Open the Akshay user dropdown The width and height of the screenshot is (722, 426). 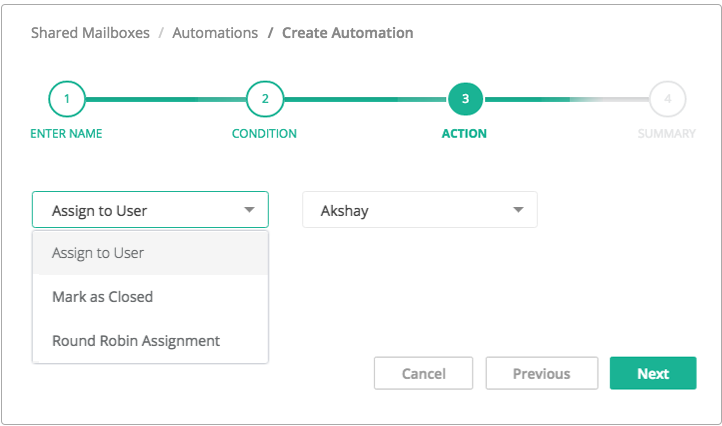pos(420,210)
